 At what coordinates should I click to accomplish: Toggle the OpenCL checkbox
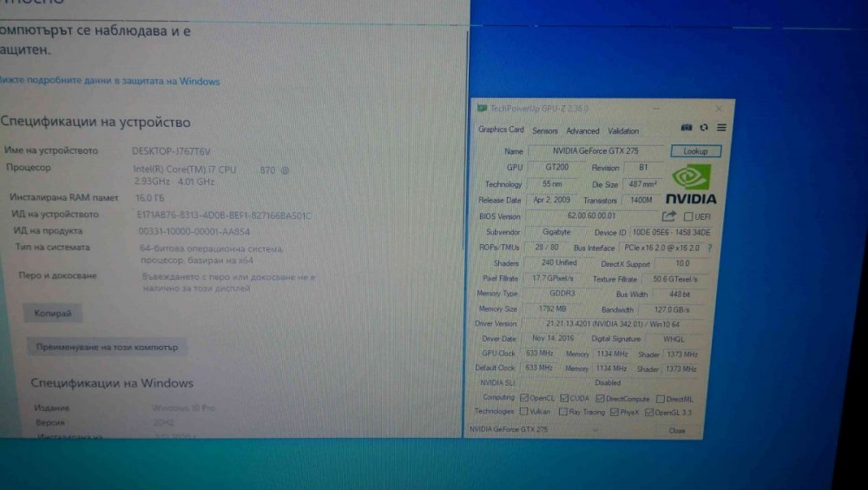coord(523,398)
